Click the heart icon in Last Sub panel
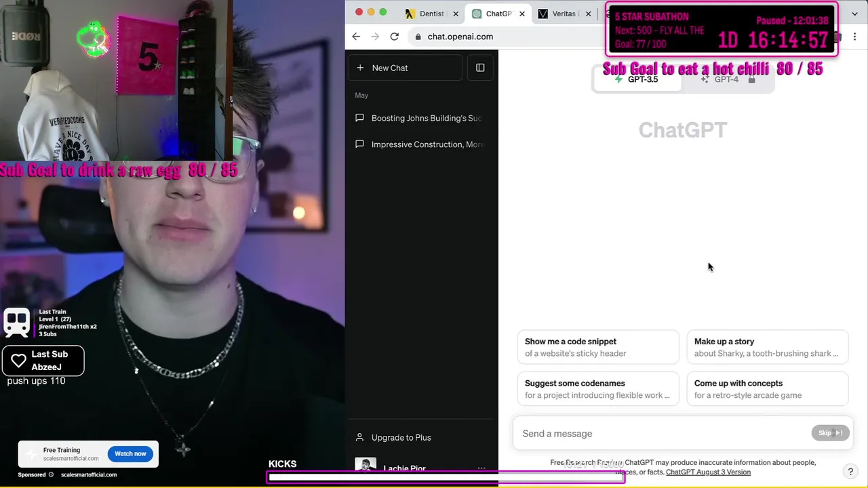 (19, 361)
